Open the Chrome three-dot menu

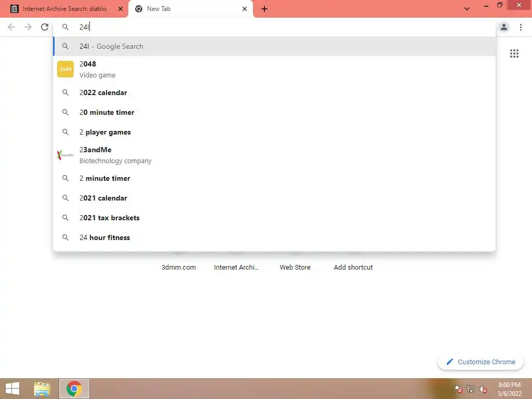521,27
